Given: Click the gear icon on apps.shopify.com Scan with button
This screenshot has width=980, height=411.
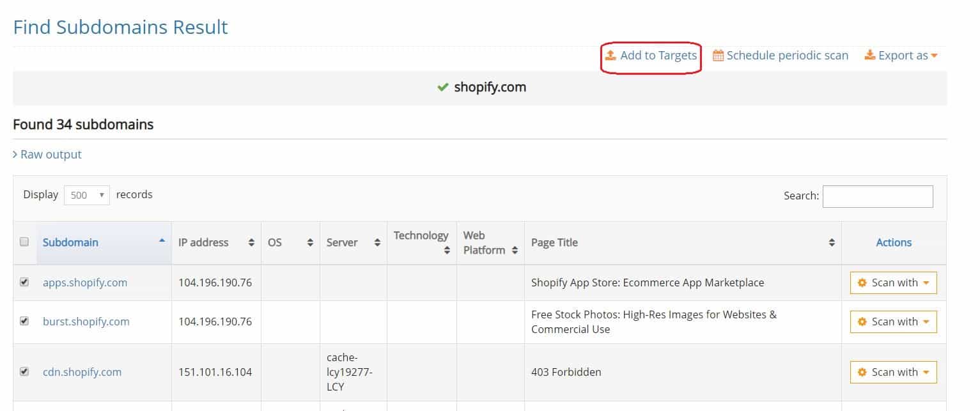Looking at the screenshot, I should [862, 283].
